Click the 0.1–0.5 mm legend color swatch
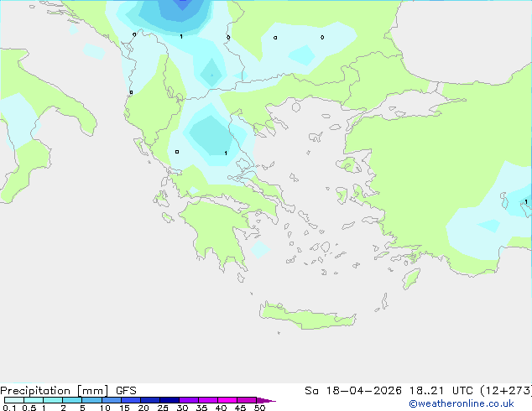 pos(14,400)
